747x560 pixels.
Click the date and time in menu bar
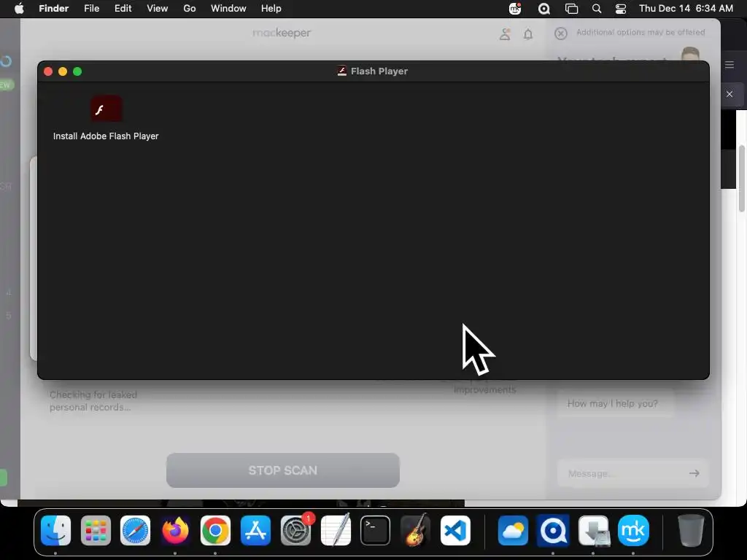click(686, 9)
